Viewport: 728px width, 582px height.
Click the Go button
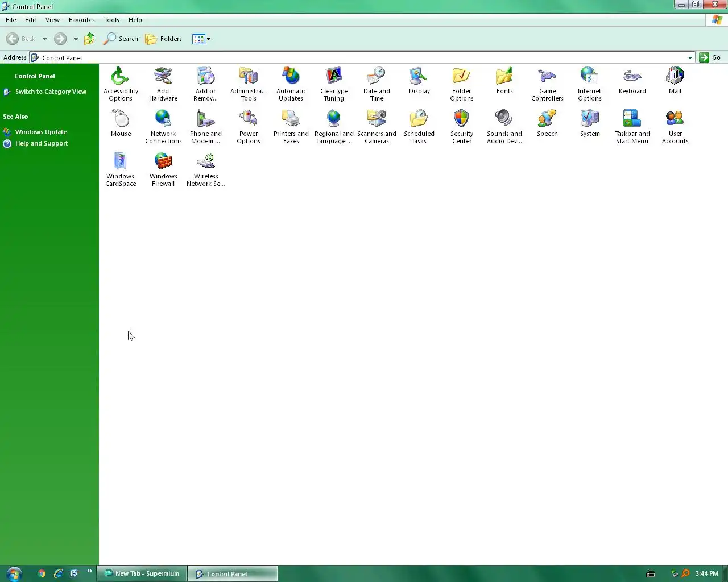710,57
